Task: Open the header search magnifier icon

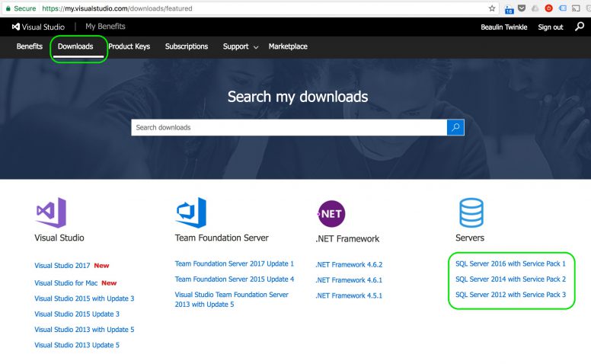Action: point(580,27)
